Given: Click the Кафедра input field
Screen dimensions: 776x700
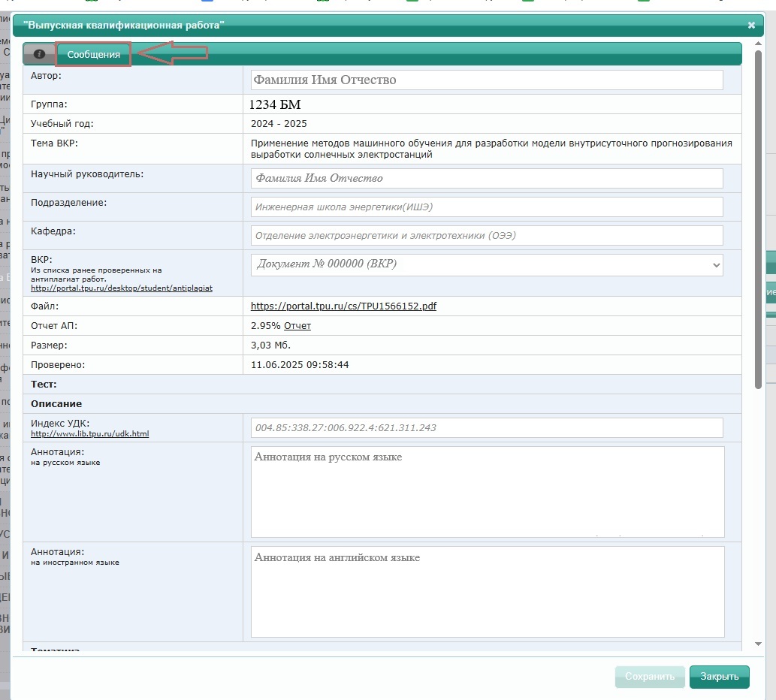Looking at the screenshot, I should tap(487, 236).
